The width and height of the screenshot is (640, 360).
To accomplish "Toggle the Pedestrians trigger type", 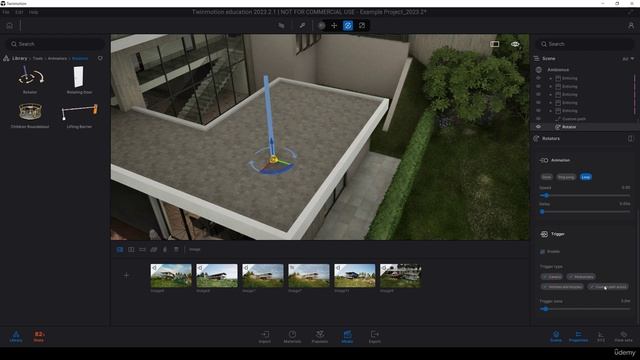I will click(581, 277).
